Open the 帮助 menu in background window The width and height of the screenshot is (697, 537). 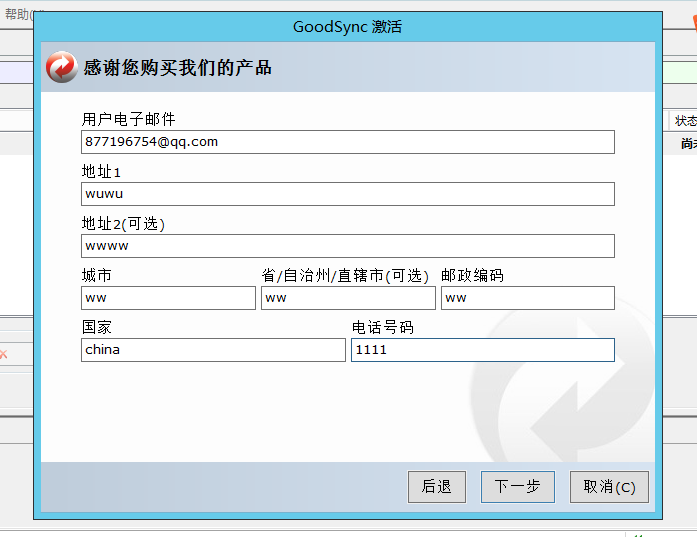click(18, 14)
